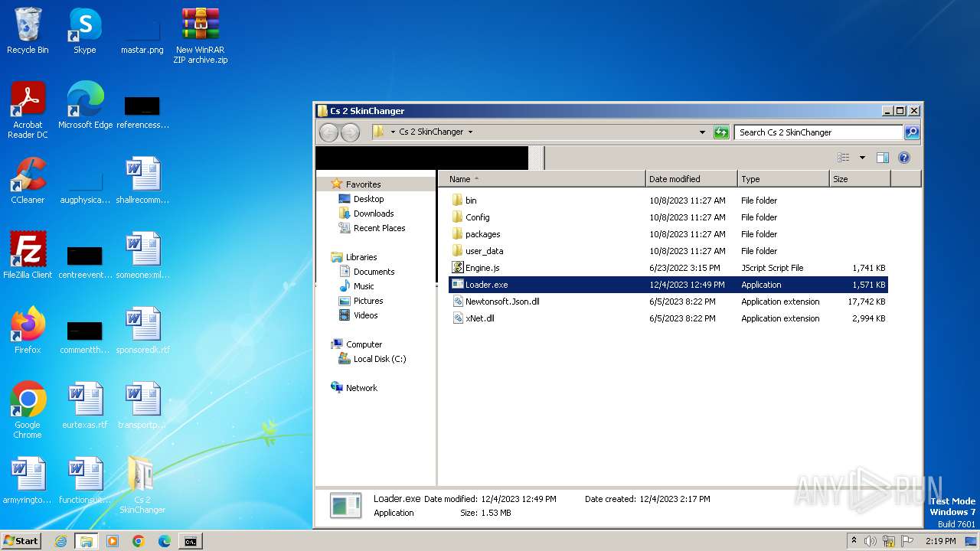
Task: Open the Documents library
Action: pyautogui.click(x=367, y=272)
